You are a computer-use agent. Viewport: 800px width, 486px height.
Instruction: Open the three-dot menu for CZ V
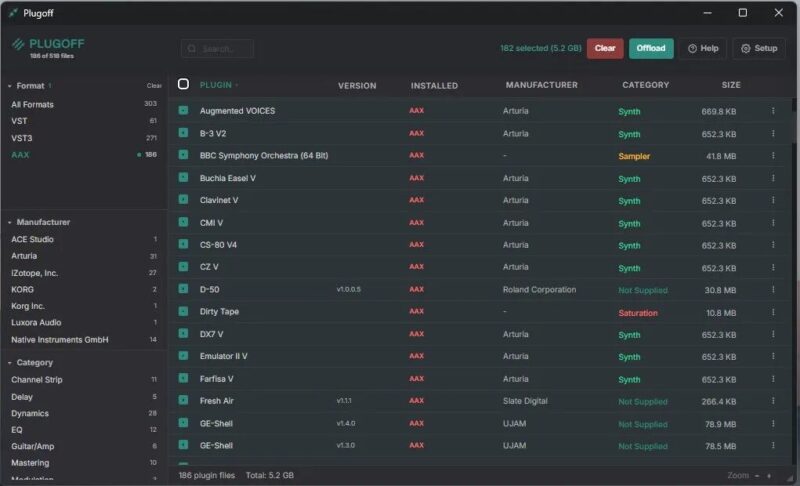(x=773, y=267)
